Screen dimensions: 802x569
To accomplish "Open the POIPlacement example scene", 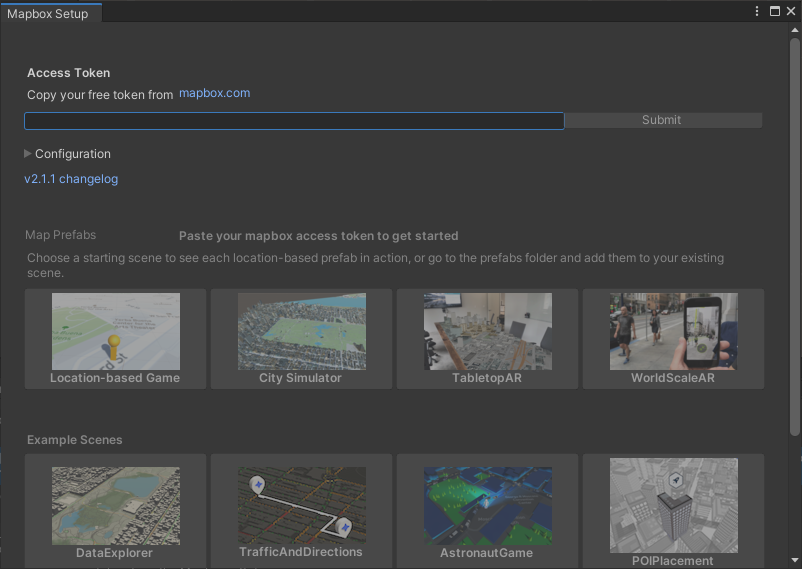I will [x=674, y=511].
